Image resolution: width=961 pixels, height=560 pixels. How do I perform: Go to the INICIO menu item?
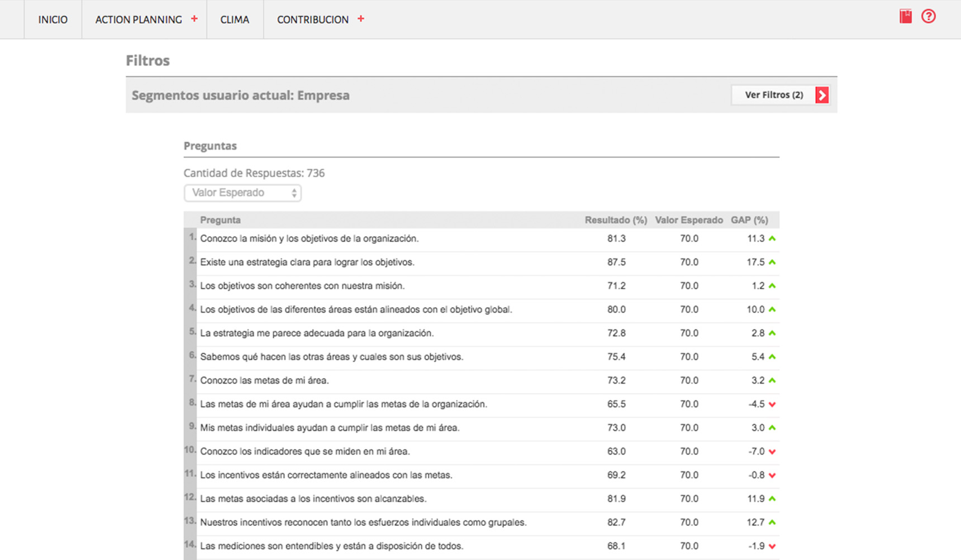point(53,20)
